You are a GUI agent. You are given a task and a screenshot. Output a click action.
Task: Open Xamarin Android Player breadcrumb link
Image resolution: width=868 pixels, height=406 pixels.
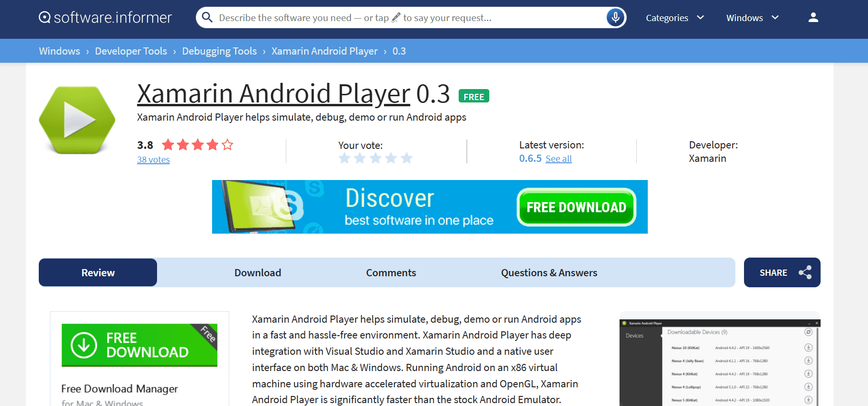pyautogui.click(x=325, y=51)
